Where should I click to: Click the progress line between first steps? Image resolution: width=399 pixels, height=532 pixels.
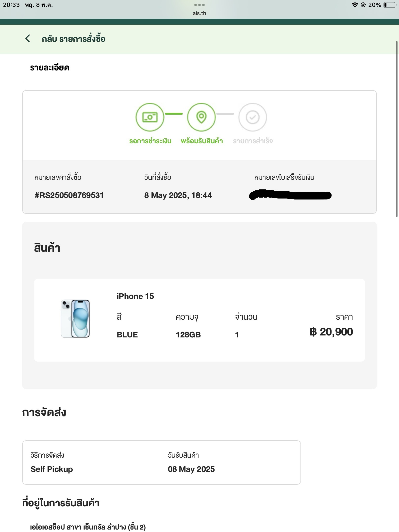(x=174, y=114)
